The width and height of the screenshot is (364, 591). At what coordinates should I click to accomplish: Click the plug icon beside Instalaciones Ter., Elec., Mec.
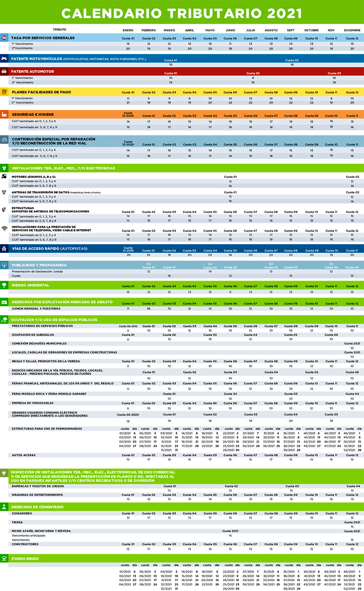point(4,168)
